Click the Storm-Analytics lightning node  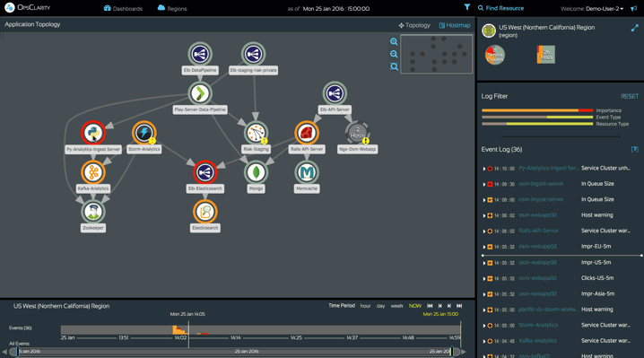pyautogui.click(x=144, y=133)
